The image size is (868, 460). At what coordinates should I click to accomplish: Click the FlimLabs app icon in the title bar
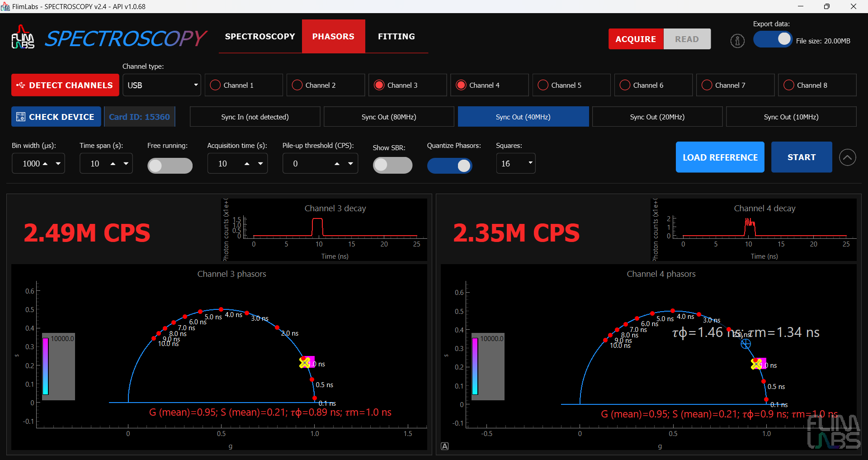click(x=5, y=6)
